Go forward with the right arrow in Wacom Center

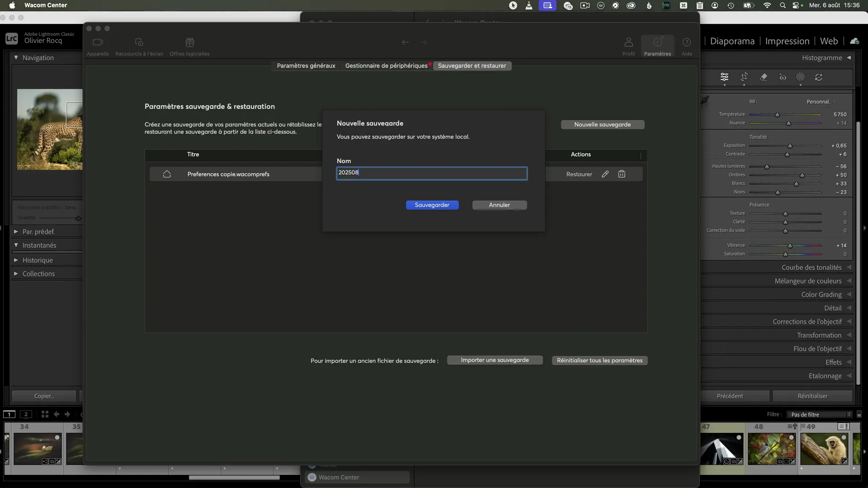coord(424,42)
